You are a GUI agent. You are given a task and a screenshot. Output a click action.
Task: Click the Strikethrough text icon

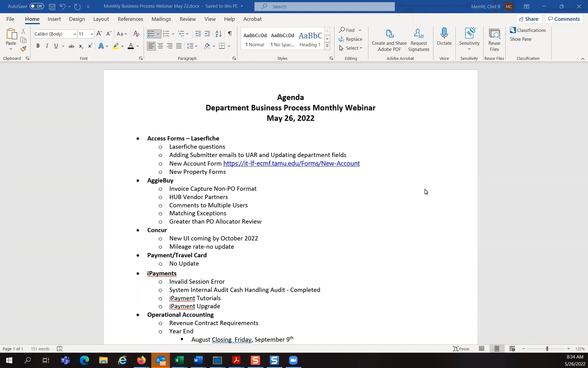71,46
